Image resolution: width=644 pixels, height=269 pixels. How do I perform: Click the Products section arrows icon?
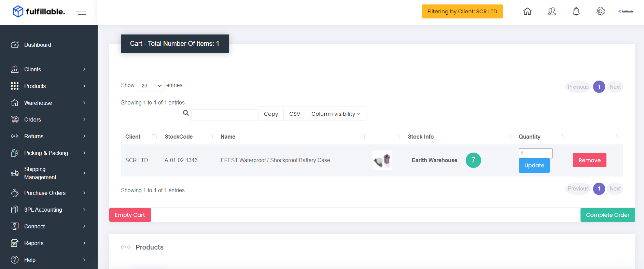[x=126, y=247]
